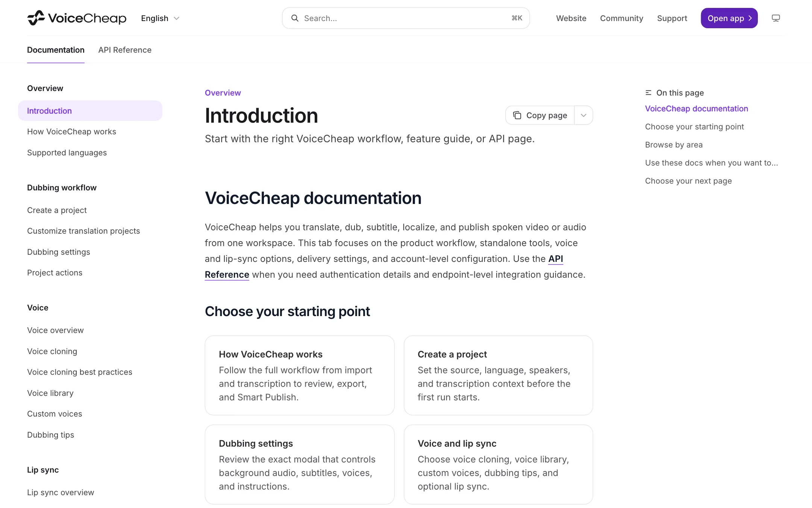
Task: Jump to VoiceCheap documentation section
Action: [696, 108]
